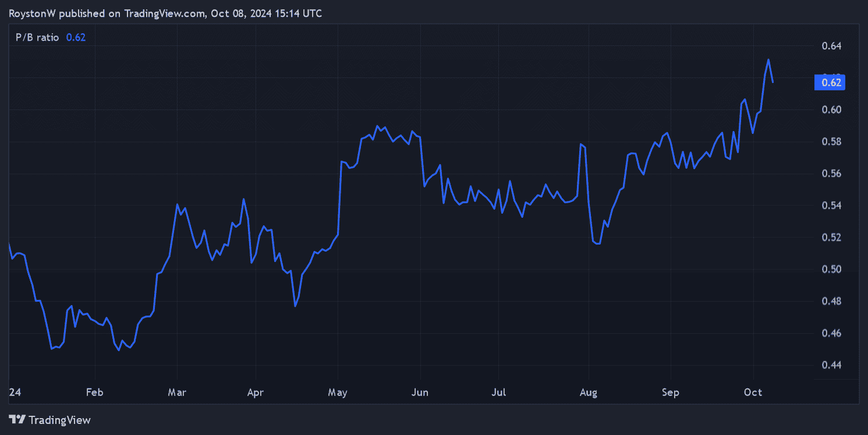
Task: Click the line's endpoint at far right
Action: (x=773, y=82)
